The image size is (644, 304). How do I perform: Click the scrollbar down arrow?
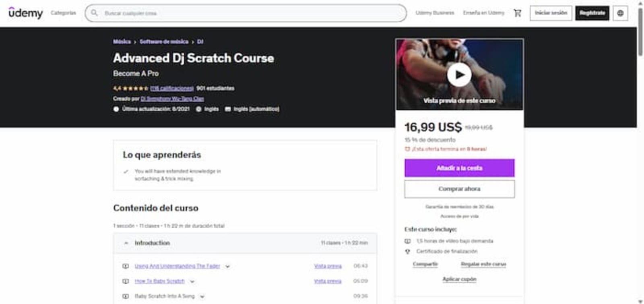point(640,301)
